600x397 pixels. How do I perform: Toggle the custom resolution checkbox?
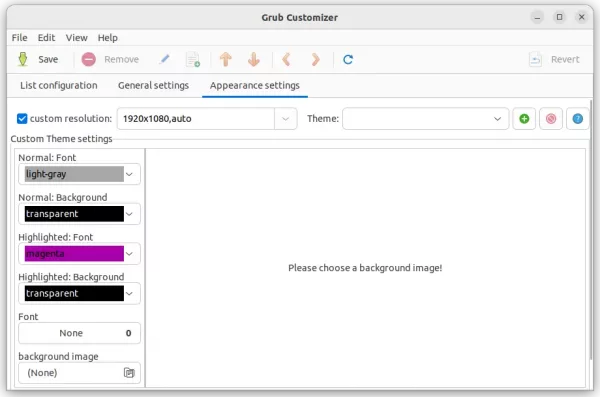click(22, 119)
